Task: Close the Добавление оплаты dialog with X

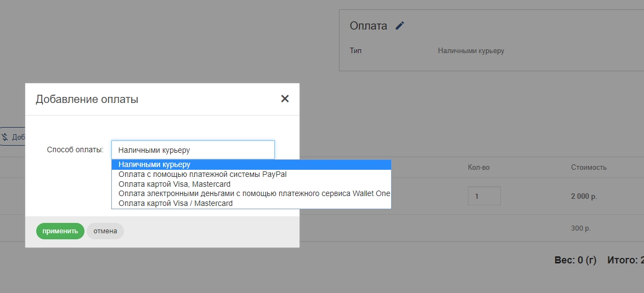Action: coord(285,99)
